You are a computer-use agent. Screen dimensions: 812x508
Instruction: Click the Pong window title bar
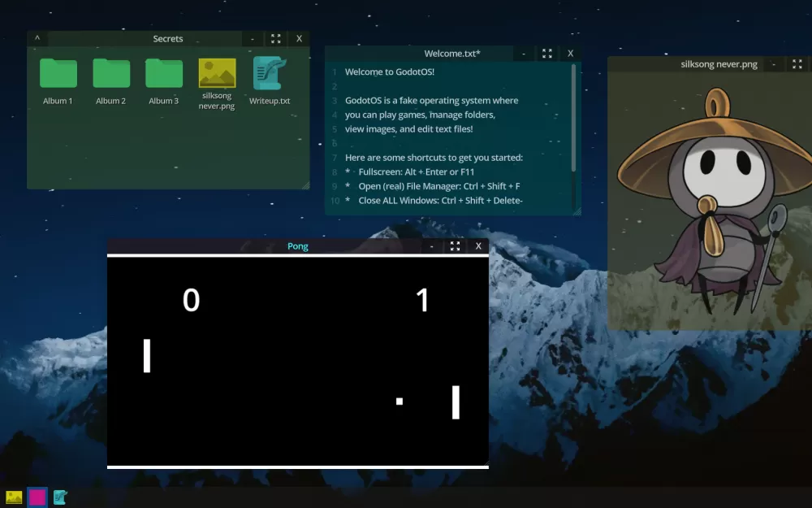tap(298, 246)
